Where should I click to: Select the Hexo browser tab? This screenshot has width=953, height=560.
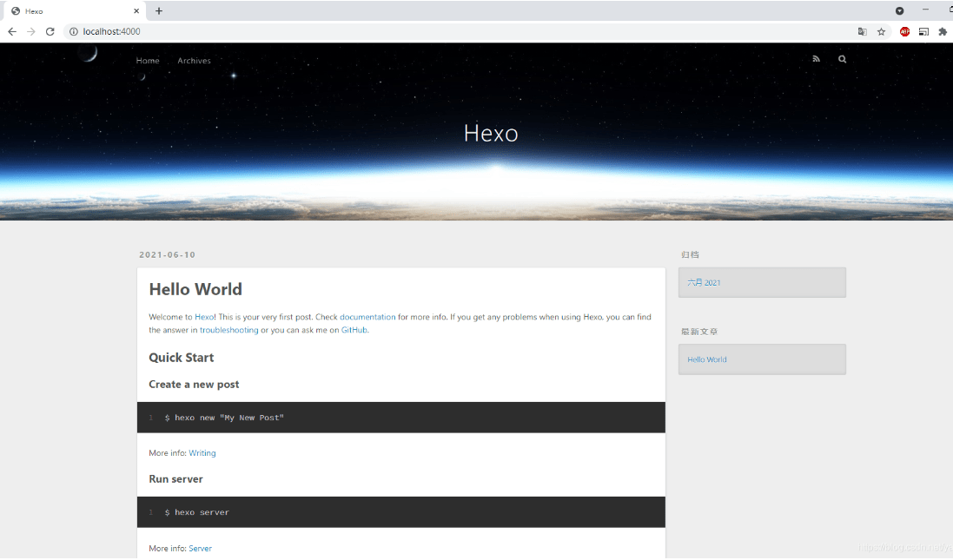click(74, 11)
